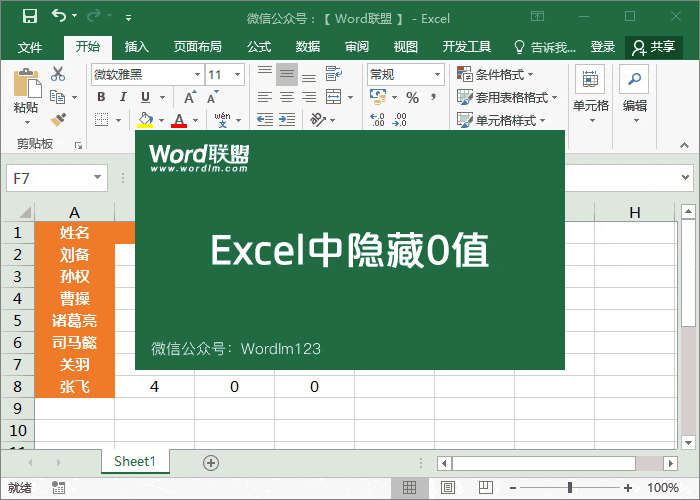Open the 条件格式 dropdown menu
The image size is (700, 500).
pyautogui.click(x=496, y=74)
